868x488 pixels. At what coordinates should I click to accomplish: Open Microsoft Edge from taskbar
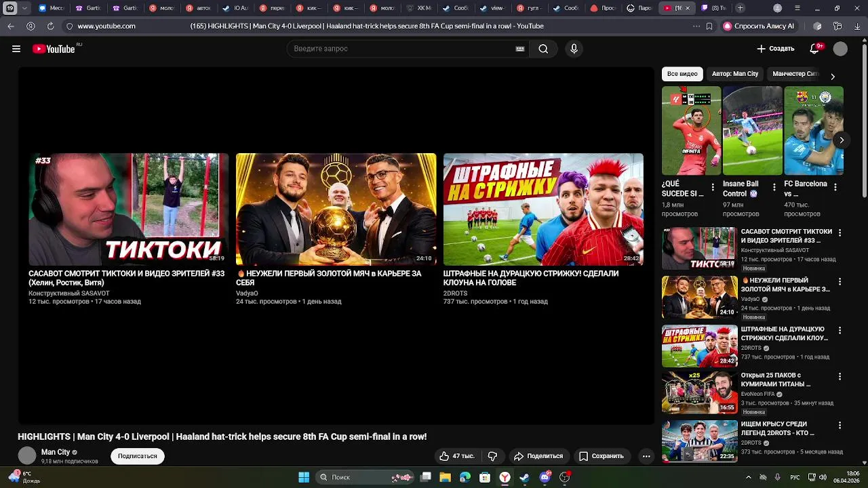[465, 477]
